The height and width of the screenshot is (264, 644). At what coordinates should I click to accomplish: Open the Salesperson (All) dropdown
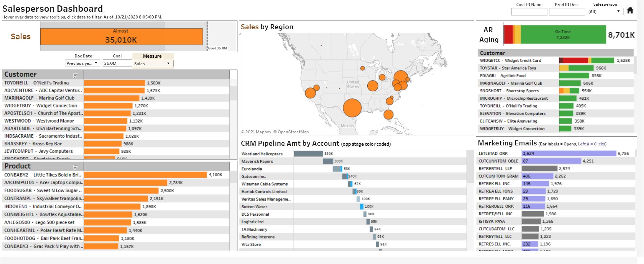click(605, 11)
